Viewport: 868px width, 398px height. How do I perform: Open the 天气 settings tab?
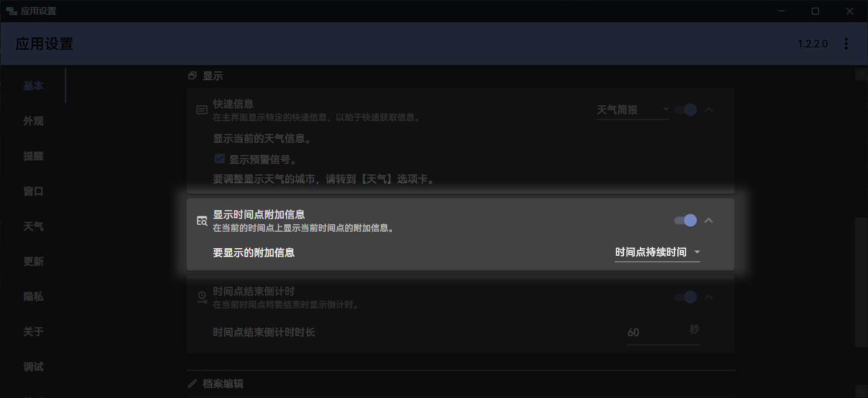point(33,227)
